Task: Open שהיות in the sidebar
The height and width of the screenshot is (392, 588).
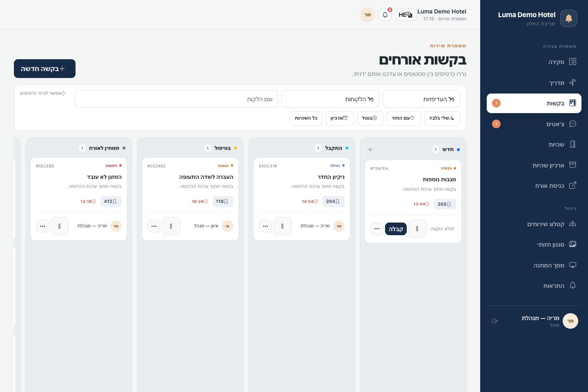Action: (x=534, y=145)
